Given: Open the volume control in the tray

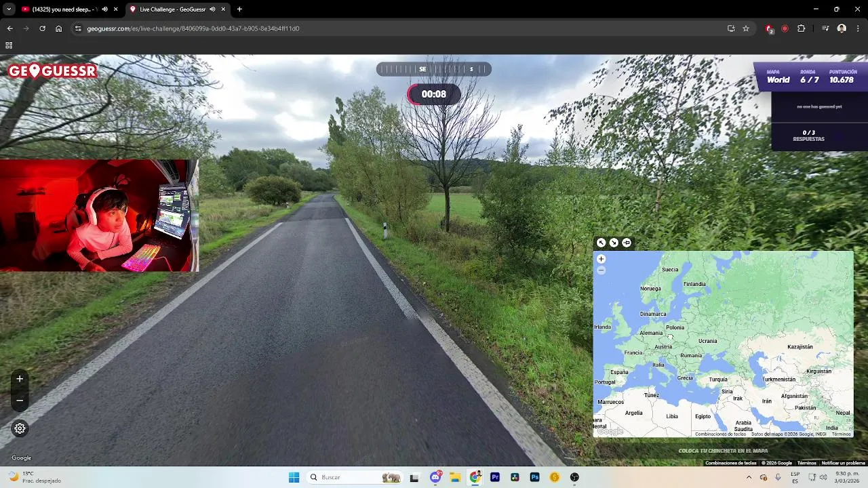Looking at the screenshot, I should (x=823, y=477).
